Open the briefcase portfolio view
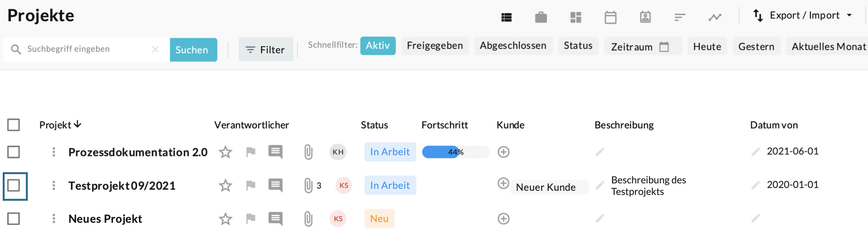 (x=541, y=17)
